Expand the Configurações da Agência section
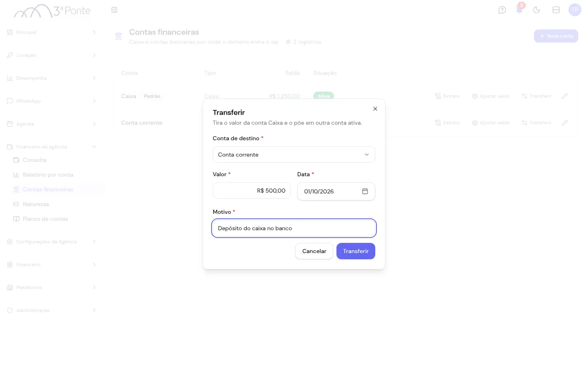Viewport: 588px width, 368px height. coord(52,242)
